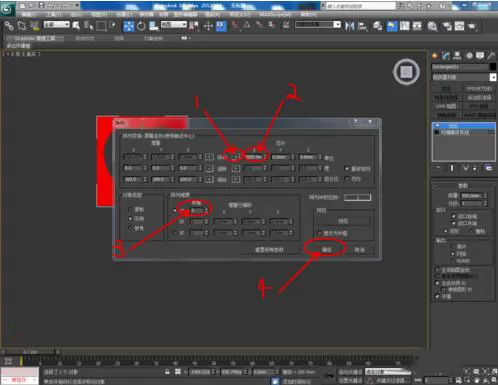Select the 1D array dimension radio button
Viewport: 498px width, 385px height.
point(174,211)
